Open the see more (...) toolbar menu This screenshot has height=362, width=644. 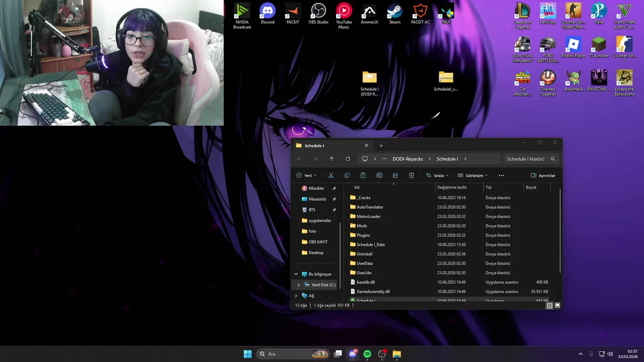pyautogui.click(x=501, y=175)
